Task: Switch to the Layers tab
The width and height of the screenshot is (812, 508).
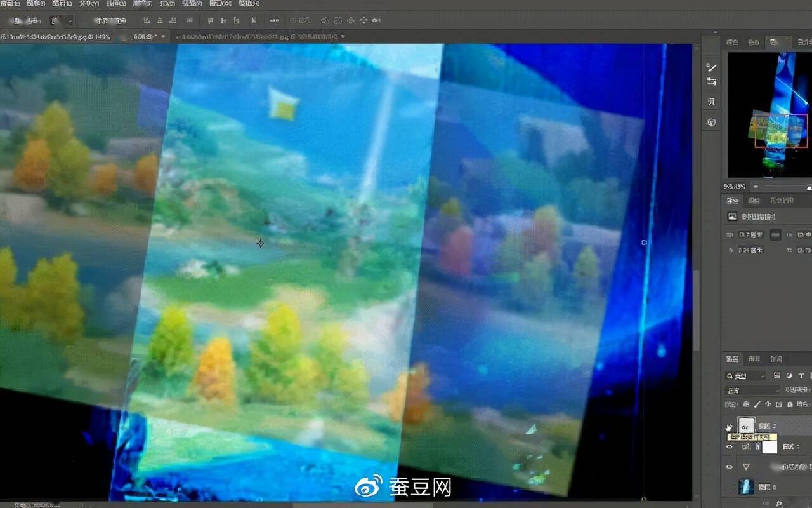Action: point(732,359)
